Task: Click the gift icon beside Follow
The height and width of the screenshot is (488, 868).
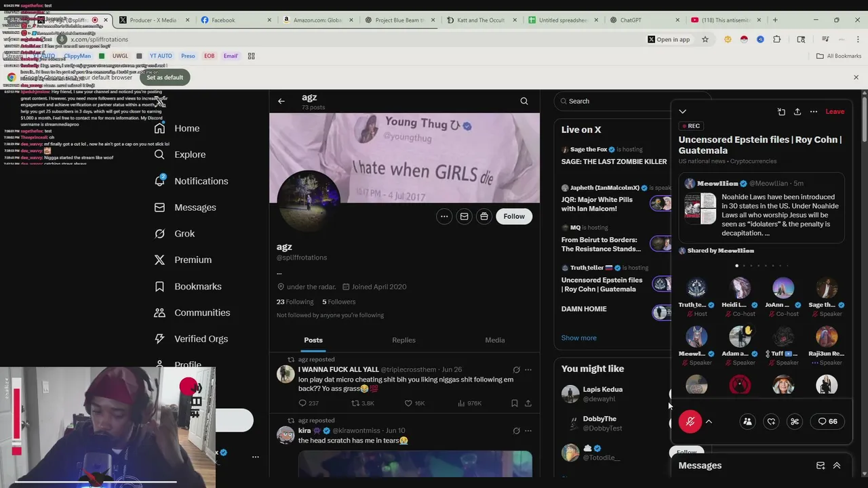Action: pos(484,216)
